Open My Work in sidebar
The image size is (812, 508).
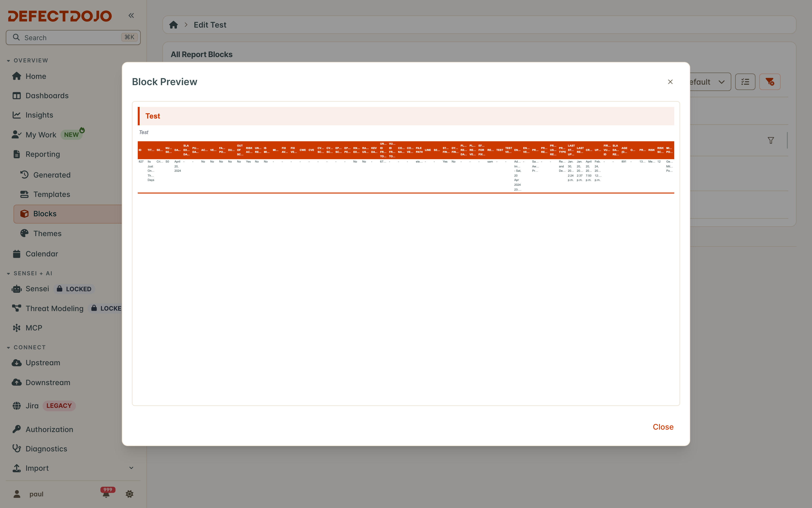pyautogui.click(x=41, y=135)
